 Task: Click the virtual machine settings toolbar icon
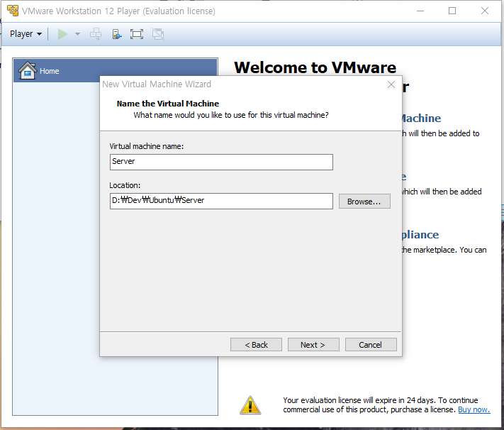pyautogui.click(x=117, y=34)
